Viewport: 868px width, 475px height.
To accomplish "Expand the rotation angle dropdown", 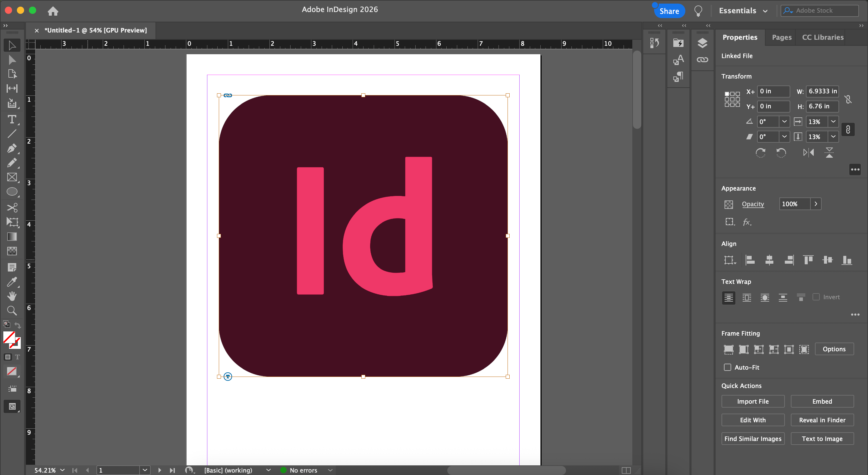I will point(784,122).
